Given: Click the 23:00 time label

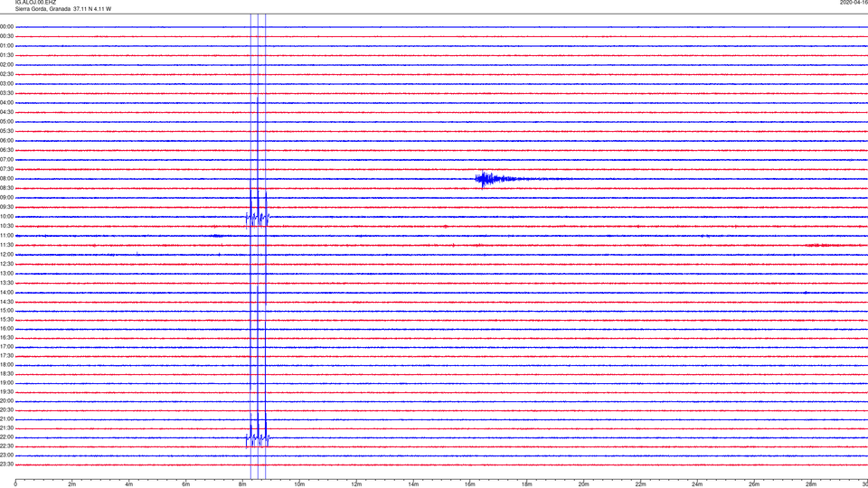Looking at the screenshot, I should point(6,455).
